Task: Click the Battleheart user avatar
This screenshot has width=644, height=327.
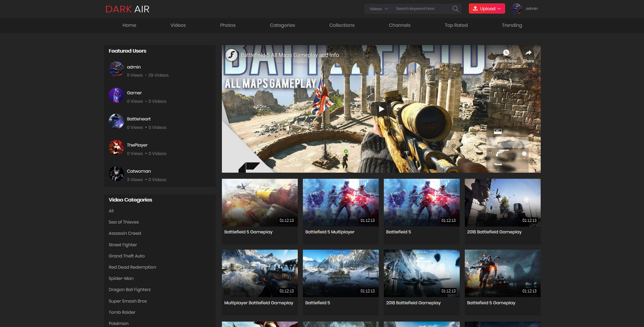Action: (x=116, y=121)
